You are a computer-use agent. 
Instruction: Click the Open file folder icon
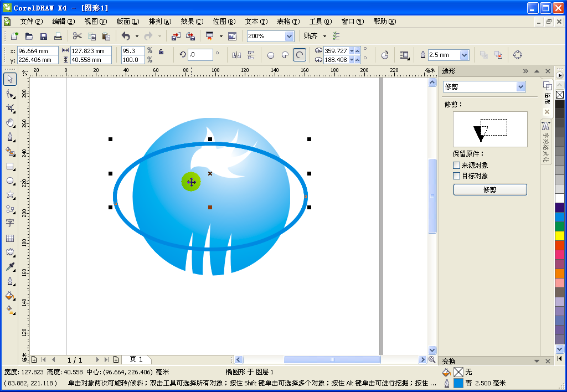[x=29, y=36]
